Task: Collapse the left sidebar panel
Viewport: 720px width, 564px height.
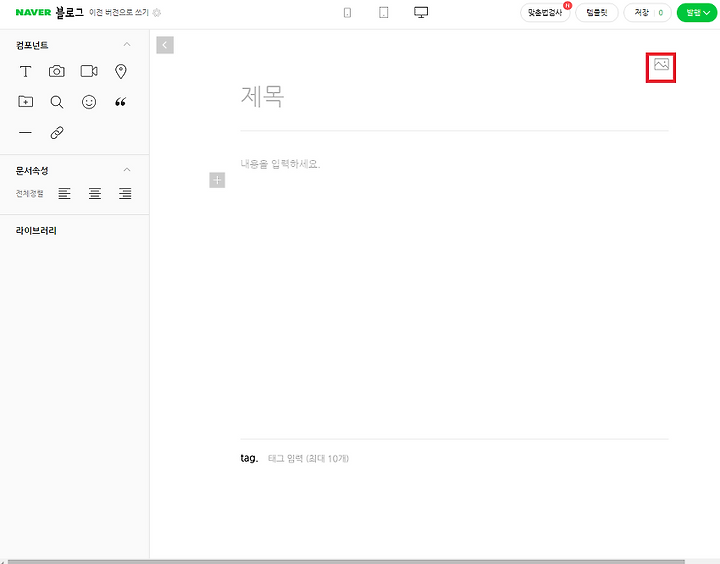Action: coord(165,45)
